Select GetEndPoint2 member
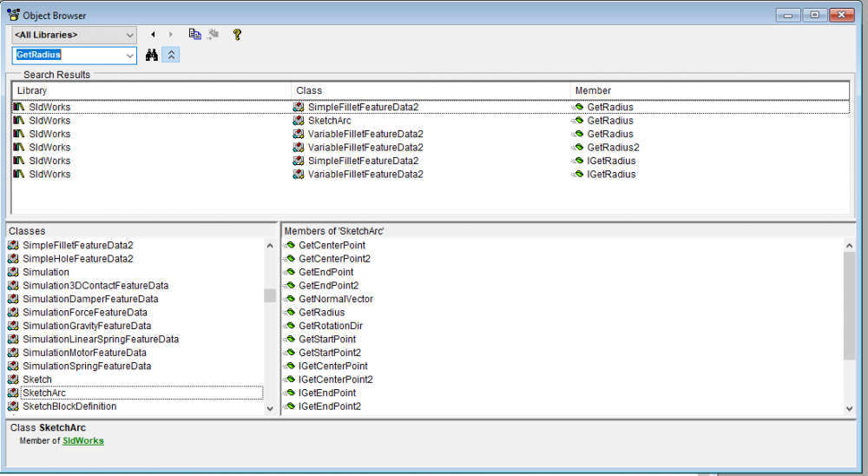This screenshot has width=868, height=476. click(329, 286)
